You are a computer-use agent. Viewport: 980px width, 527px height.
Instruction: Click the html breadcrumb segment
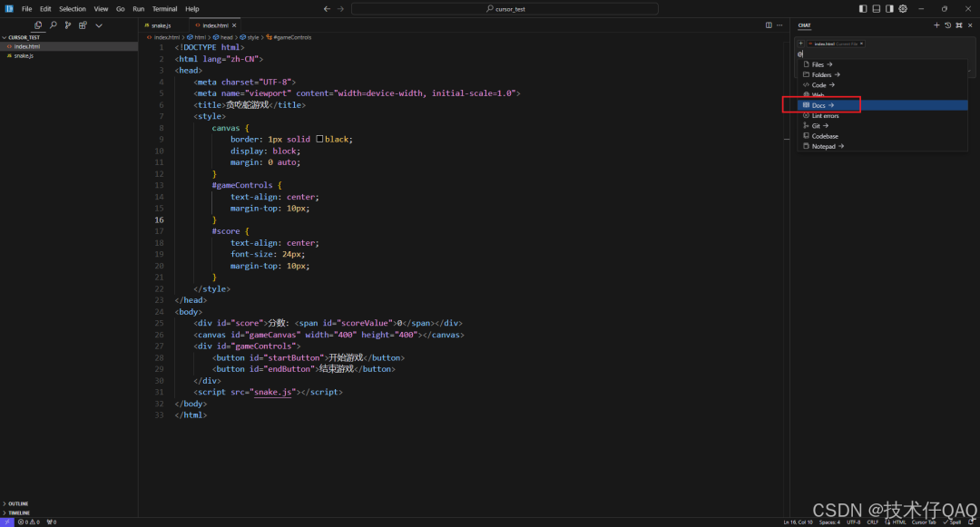pos(200,37)
